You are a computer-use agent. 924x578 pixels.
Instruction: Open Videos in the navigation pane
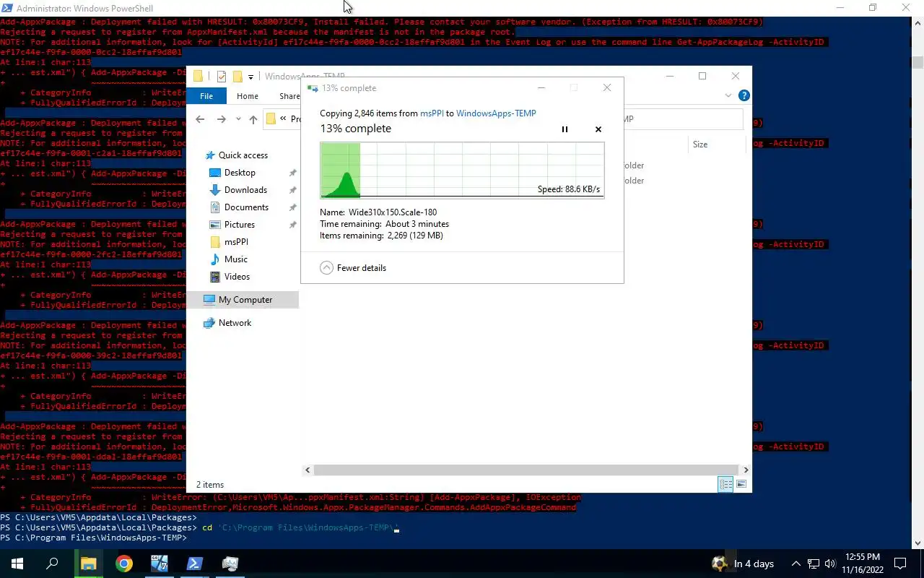237,277
